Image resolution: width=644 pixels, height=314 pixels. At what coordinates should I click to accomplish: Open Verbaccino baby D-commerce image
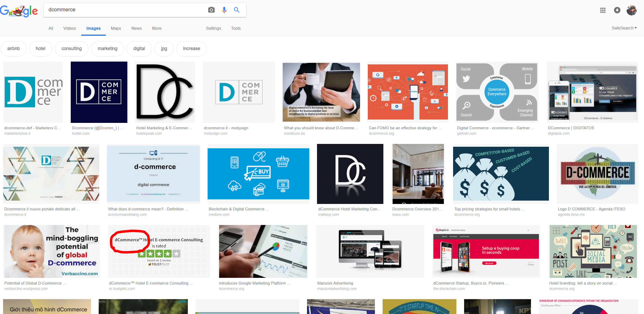point(52,251)
